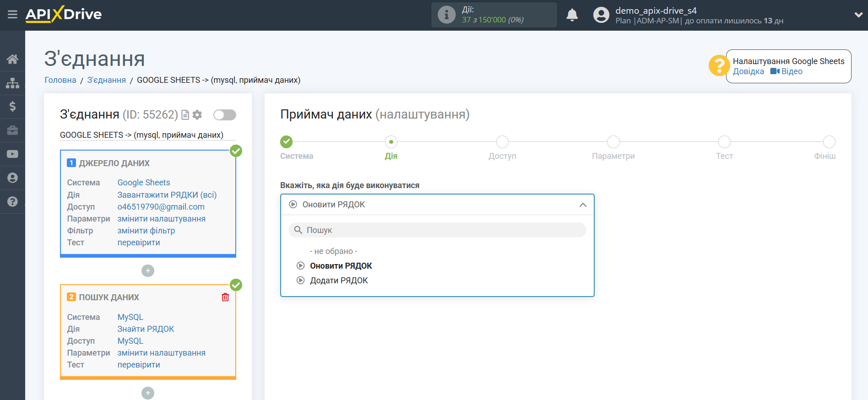Click the user avatar icon

(x=601, y=15)
